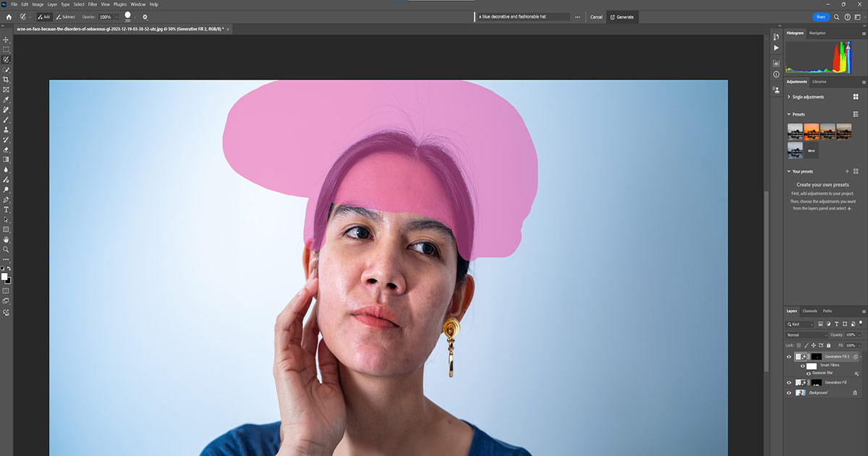Open the Normal blend mode dropdown
Screen dimensions: 868x456
805,335
